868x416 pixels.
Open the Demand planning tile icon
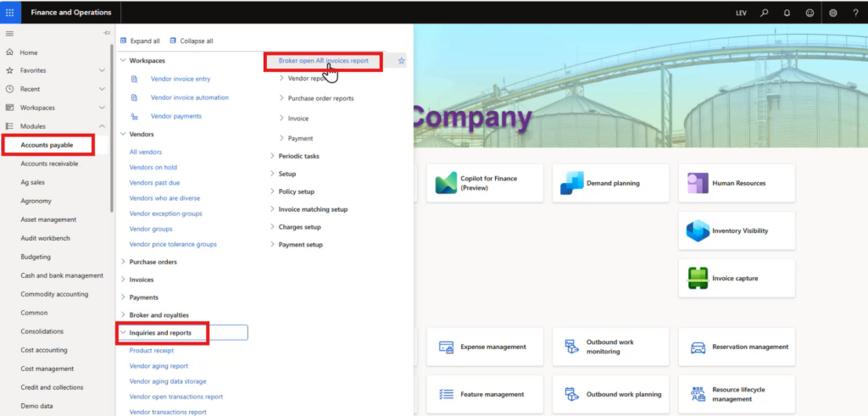(x=572, y=183)
